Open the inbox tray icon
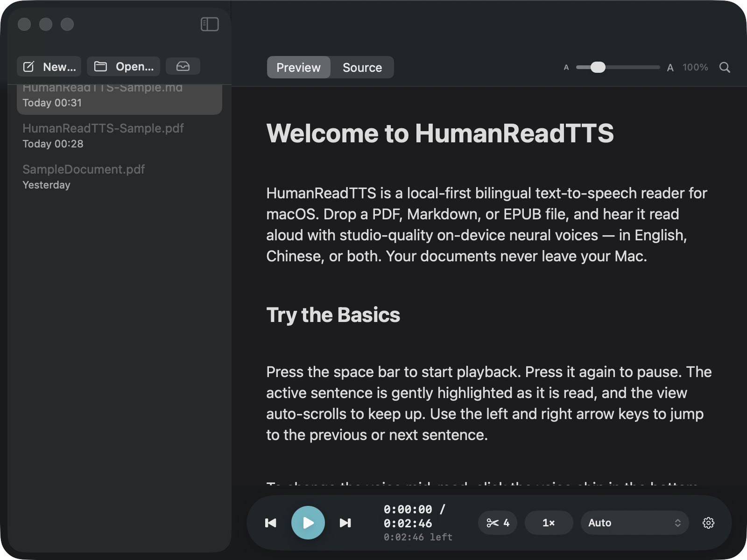 pyautogui.click(x=183, y=66)
